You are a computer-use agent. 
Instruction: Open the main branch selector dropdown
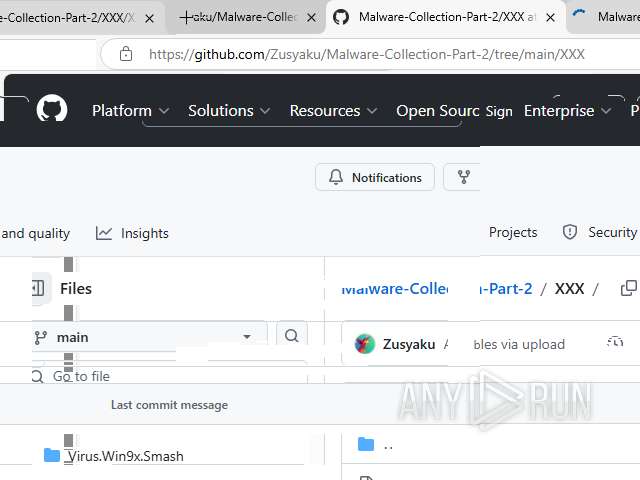click(149, 337)
